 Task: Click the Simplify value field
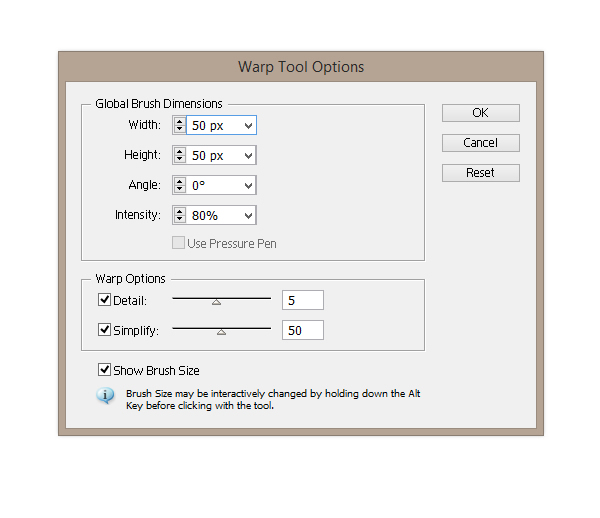pos(303,330)
